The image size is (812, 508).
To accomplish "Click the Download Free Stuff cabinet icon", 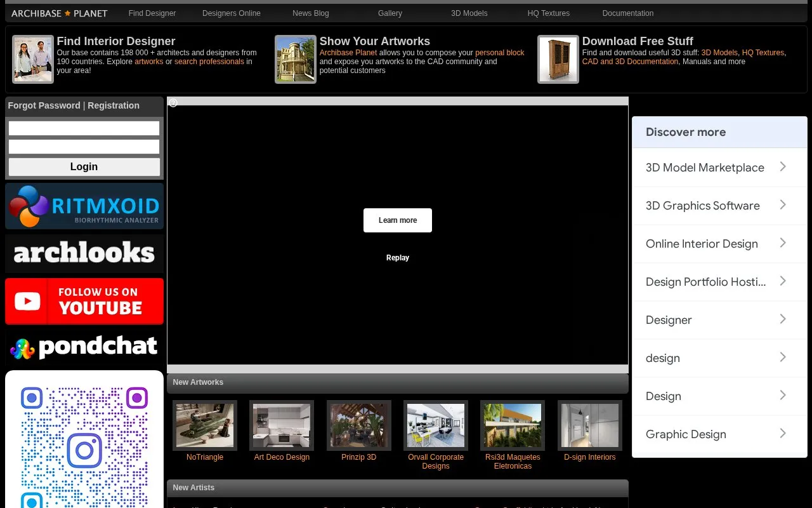I will point(558,59).
